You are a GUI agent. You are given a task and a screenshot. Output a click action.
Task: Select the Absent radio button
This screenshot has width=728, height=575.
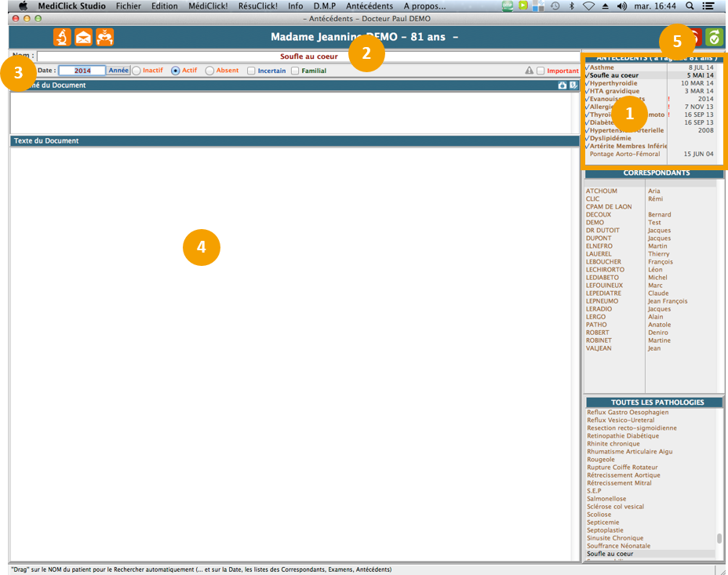click(209, 71)
